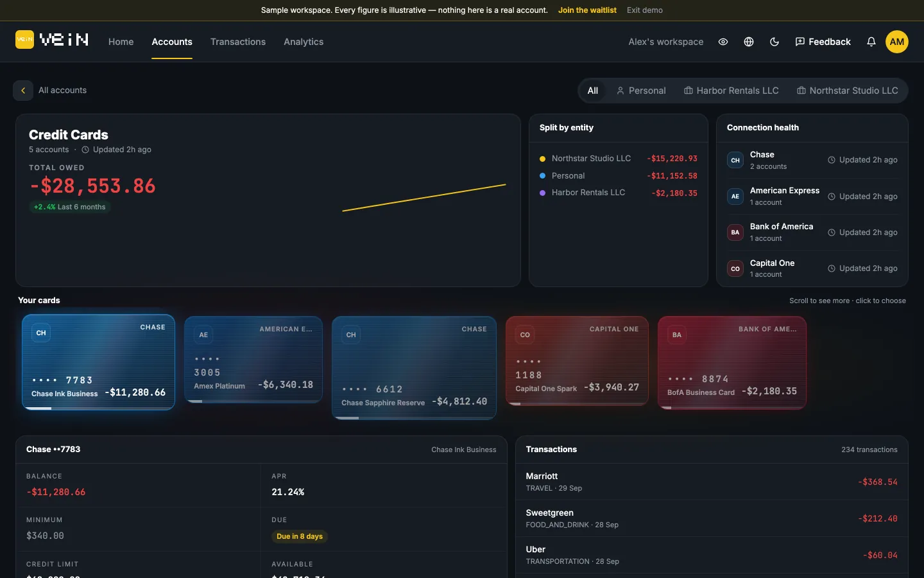Click the +2.4% Last 6 months badge

click(x=70, y=207)
